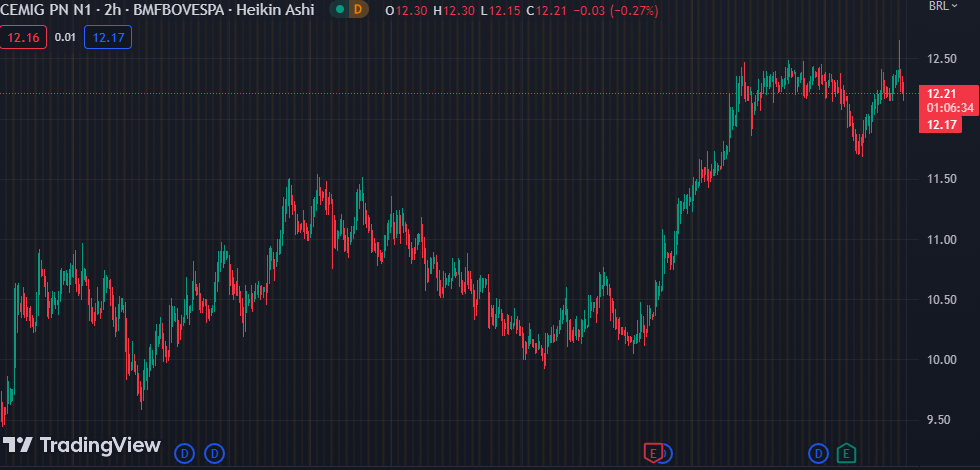980x470 pixels.
Task: Click the O12.30 open value
Action: [406, 10]
